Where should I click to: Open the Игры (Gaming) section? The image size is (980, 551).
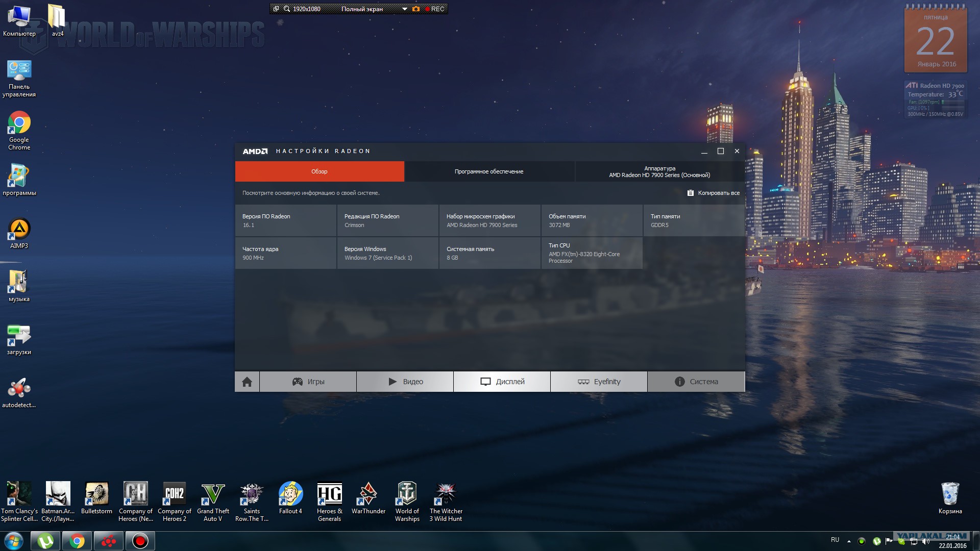[308, 382]
